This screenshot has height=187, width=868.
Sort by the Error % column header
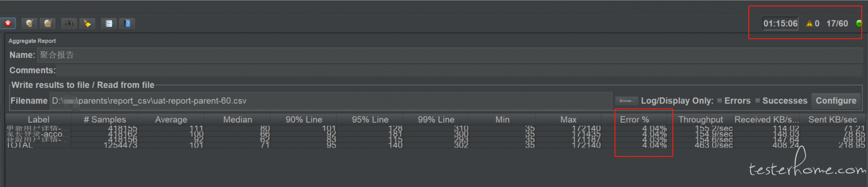pos(635,120)
